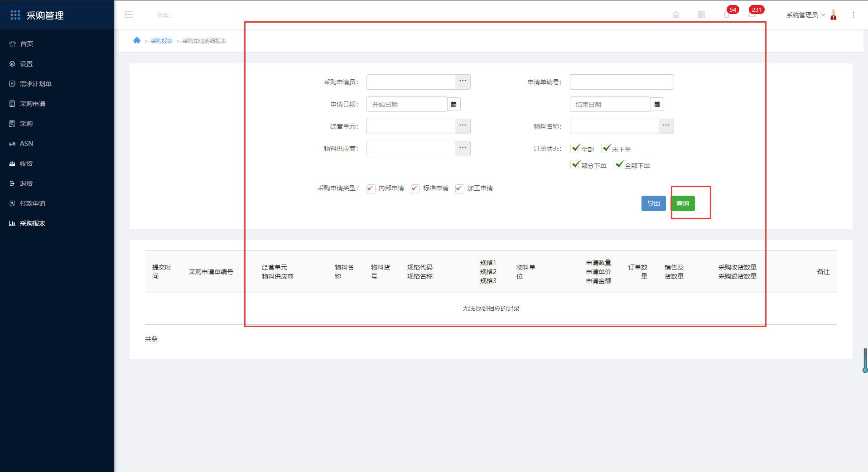Viewport: 868px width, 472px height.
Task: Click 物料货号 column header
Action: (x=381, y=272)
